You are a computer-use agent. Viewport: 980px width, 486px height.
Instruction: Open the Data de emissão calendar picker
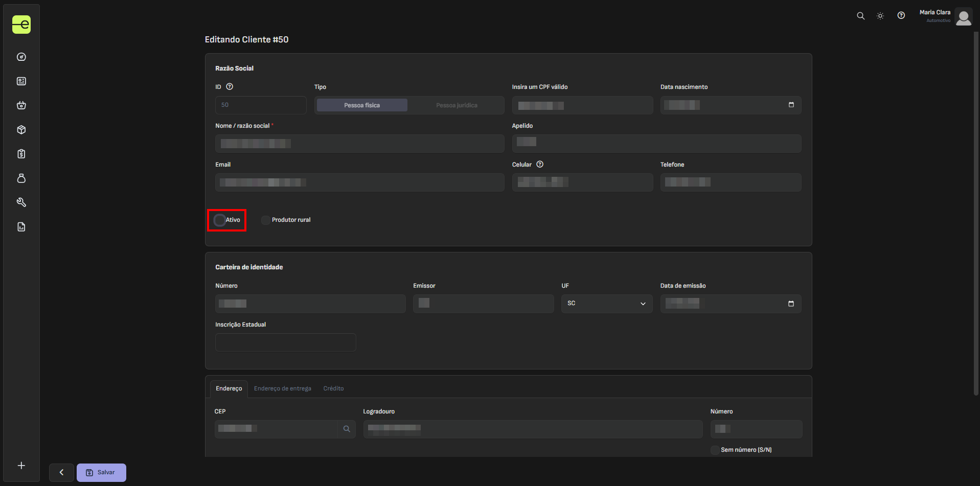791,304
